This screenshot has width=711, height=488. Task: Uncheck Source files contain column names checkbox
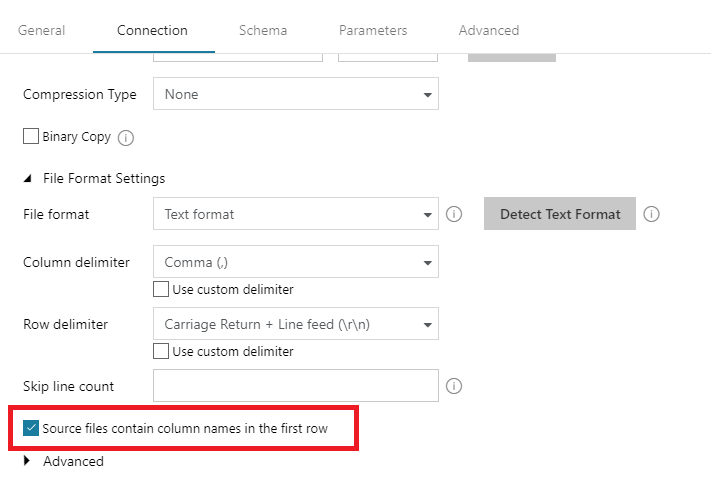point(31,428)
